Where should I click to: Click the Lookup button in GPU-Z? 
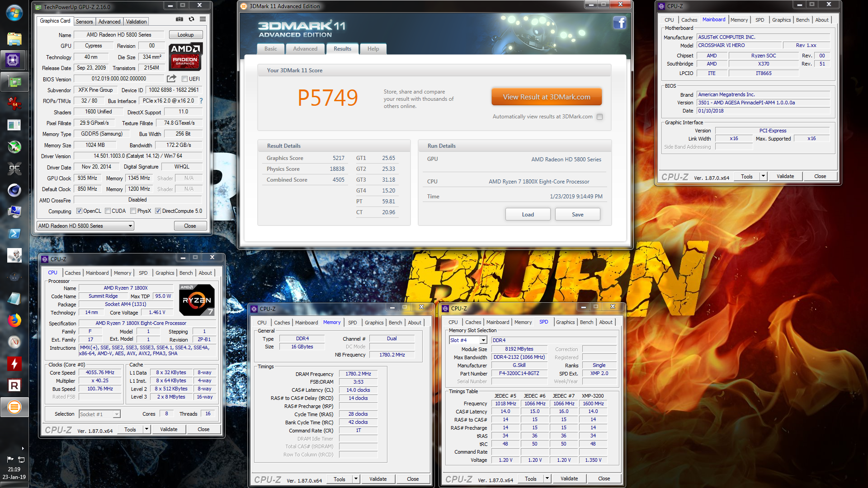click(x=185, y=35)
